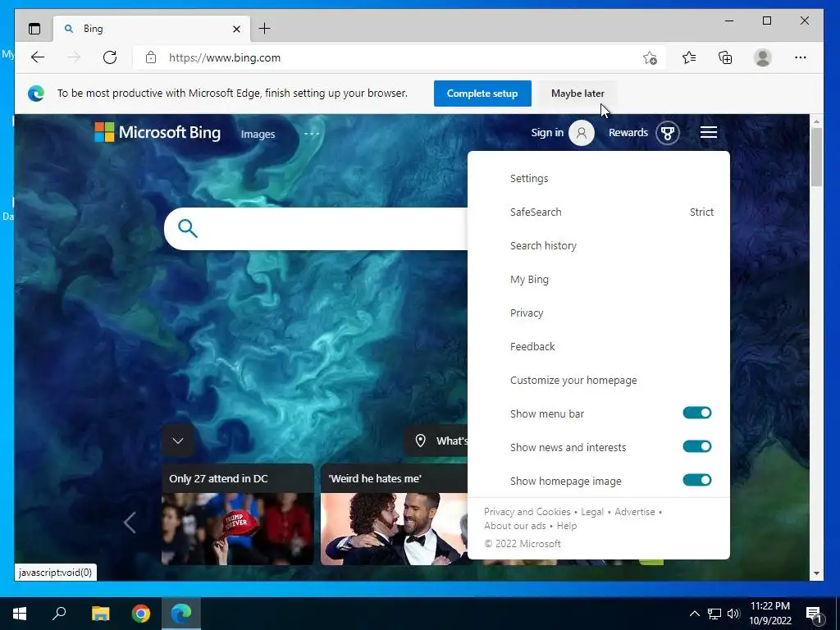Click the Sign in avatar icon

tap(582, 133)
